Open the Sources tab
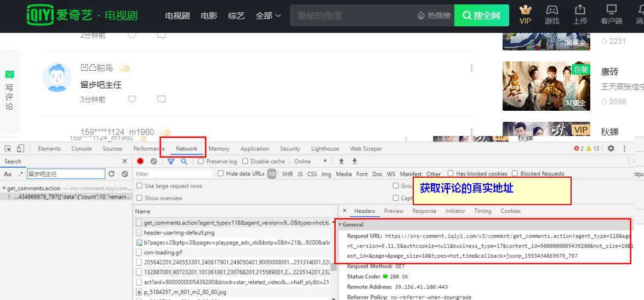The width and height of the screenshot is (644, 300). click(112, 149)
